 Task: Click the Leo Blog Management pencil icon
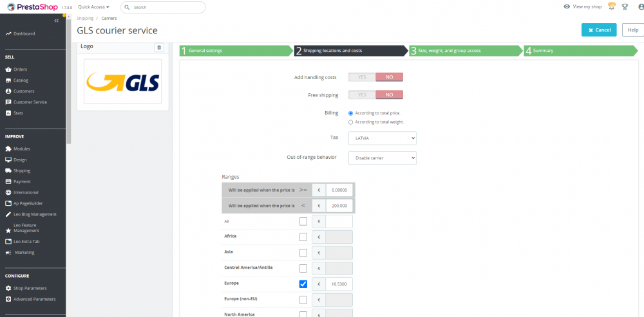point(8,214)
